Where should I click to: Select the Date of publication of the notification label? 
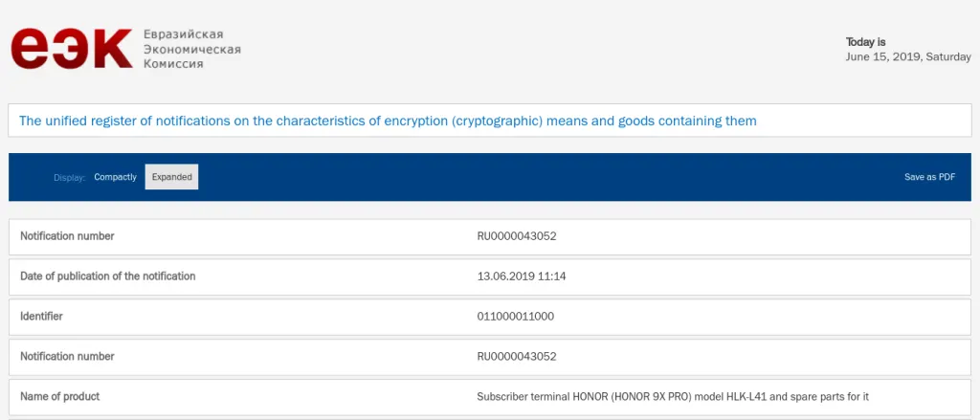click(x=108, y=276)
